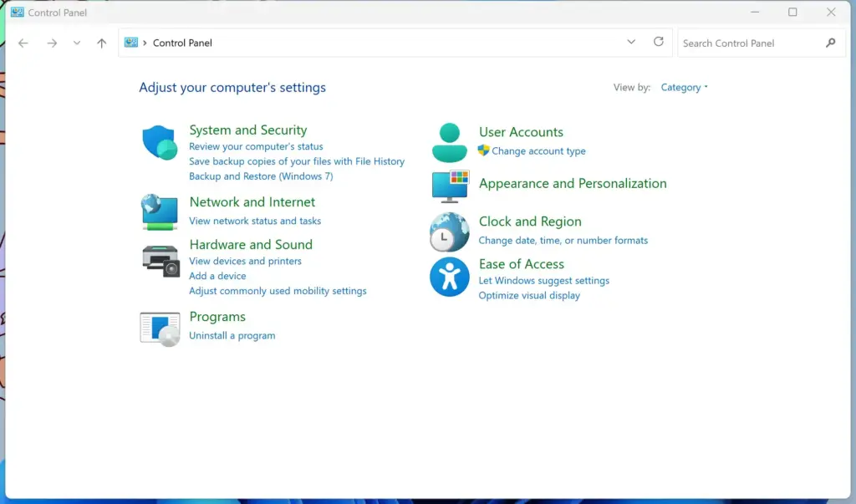Screen dimensions: 856x504
Task: Click the System and Security shield icon
Action: point(160,143)
